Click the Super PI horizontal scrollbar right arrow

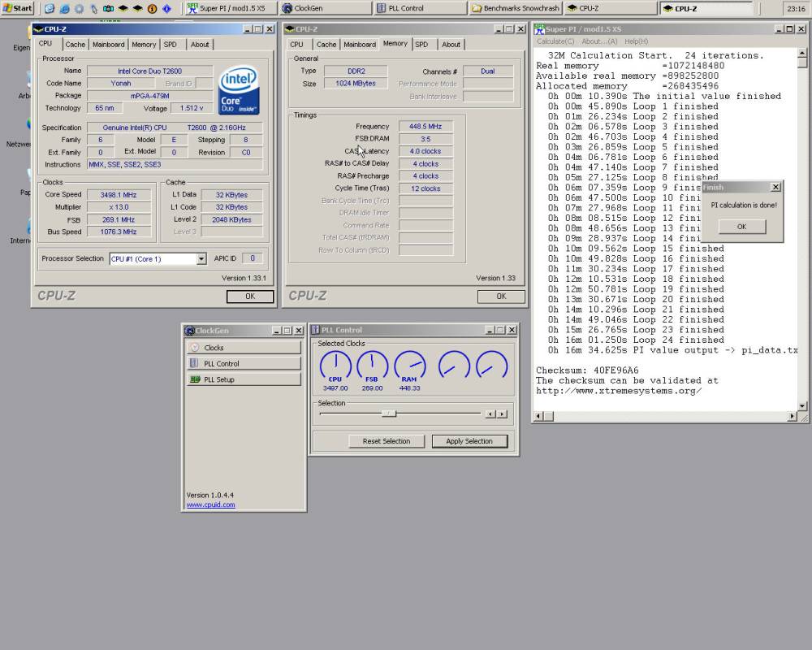coord(792,416)
